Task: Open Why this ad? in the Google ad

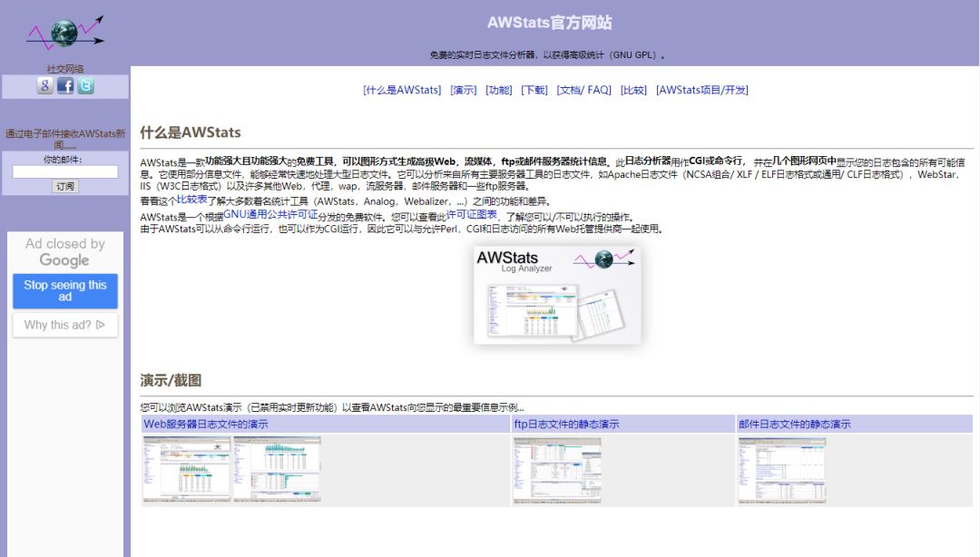Action: point(64,326)
